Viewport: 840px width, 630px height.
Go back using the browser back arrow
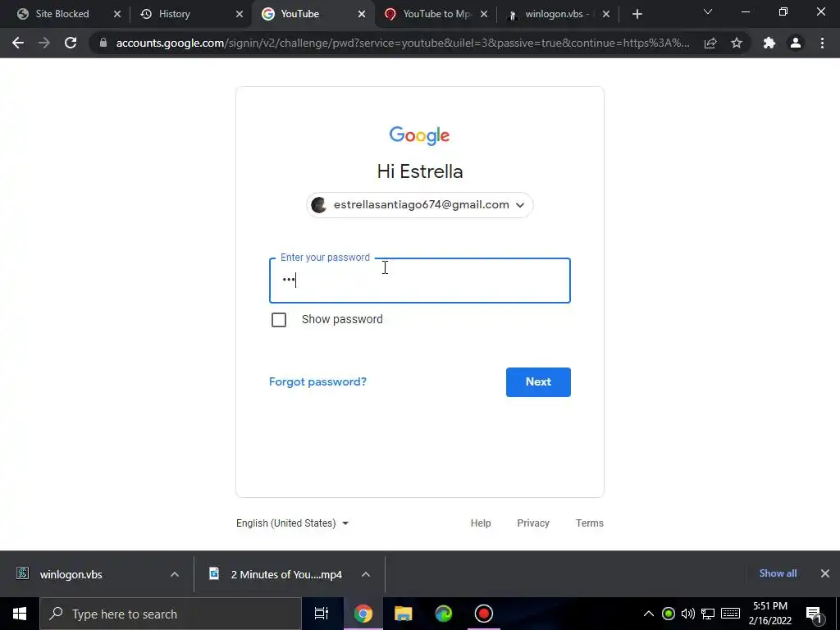tap(18, 43)
